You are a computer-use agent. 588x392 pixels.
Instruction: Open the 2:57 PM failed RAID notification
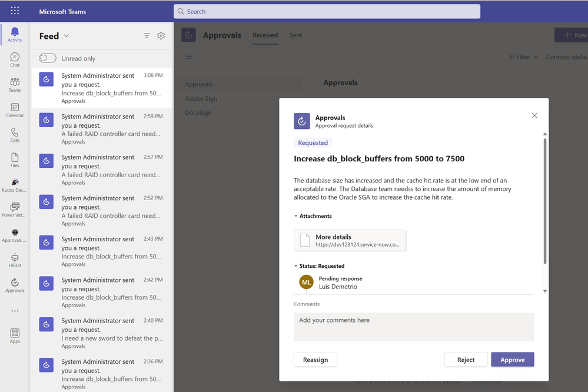(102, 170)
